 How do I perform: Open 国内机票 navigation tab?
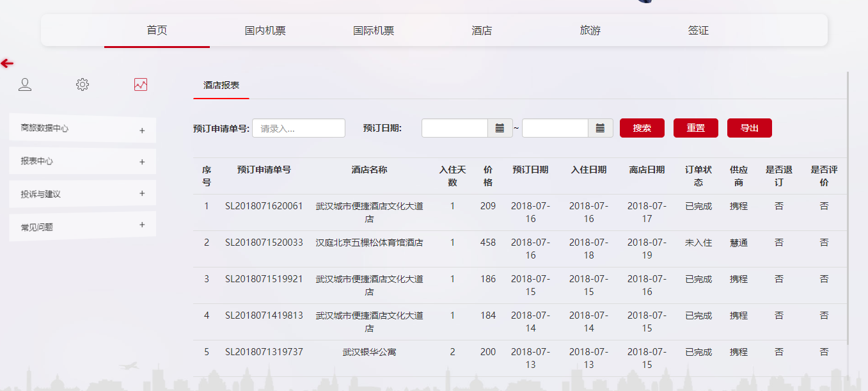tap(265, 31)
